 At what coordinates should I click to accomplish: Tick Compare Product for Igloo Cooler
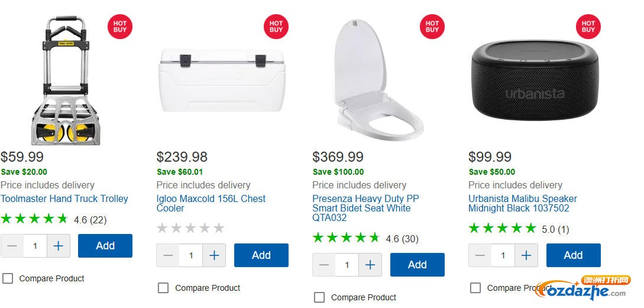click(163, 288)
